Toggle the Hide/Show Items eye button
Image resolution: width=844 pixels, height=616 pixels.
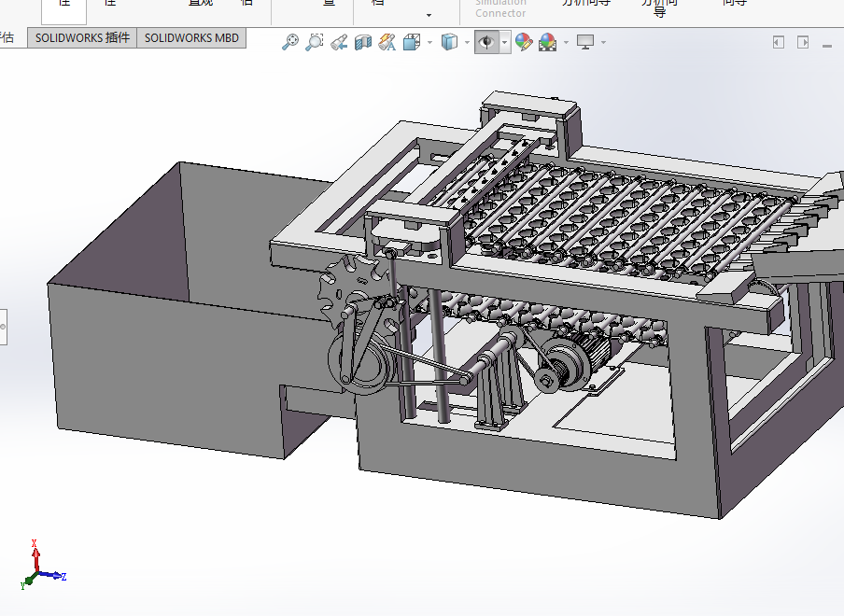[x=486, y=42]
